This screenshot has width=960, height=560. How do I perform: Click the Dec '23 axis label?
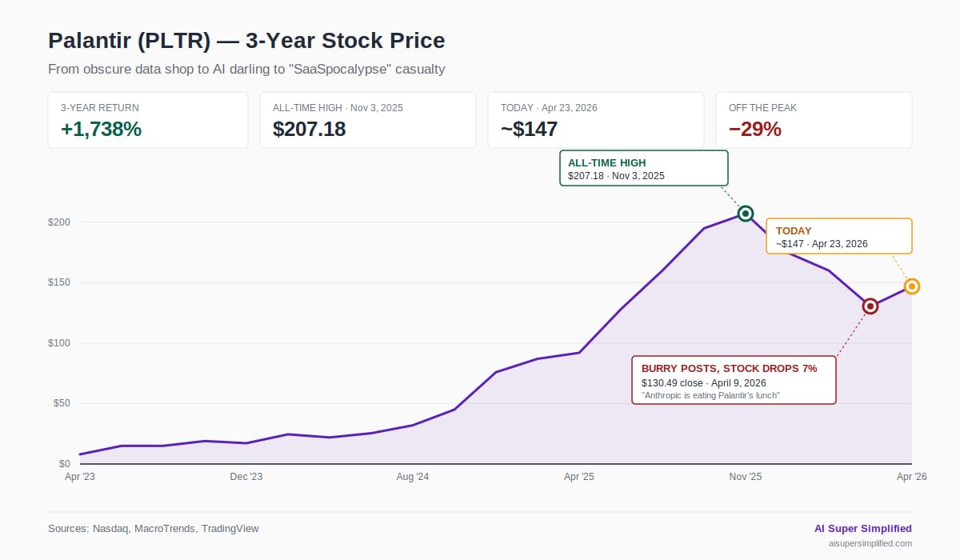point(246,477)
